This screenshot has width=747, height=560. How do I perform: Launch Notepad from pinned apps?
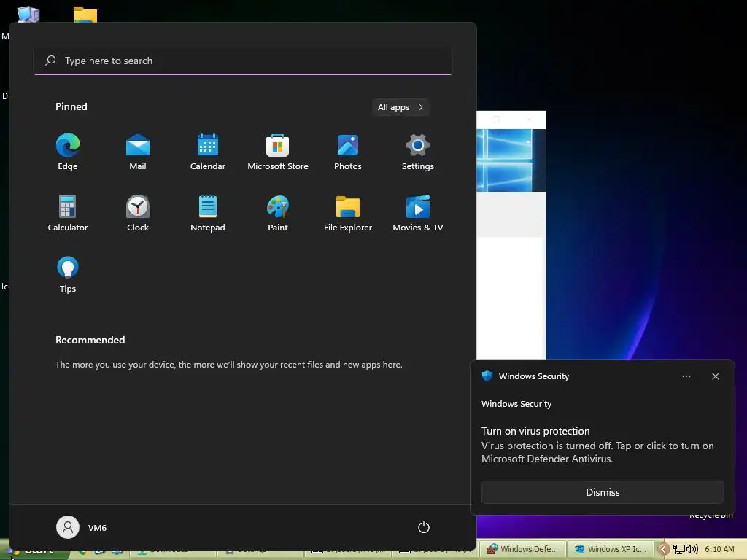(208, 214)
